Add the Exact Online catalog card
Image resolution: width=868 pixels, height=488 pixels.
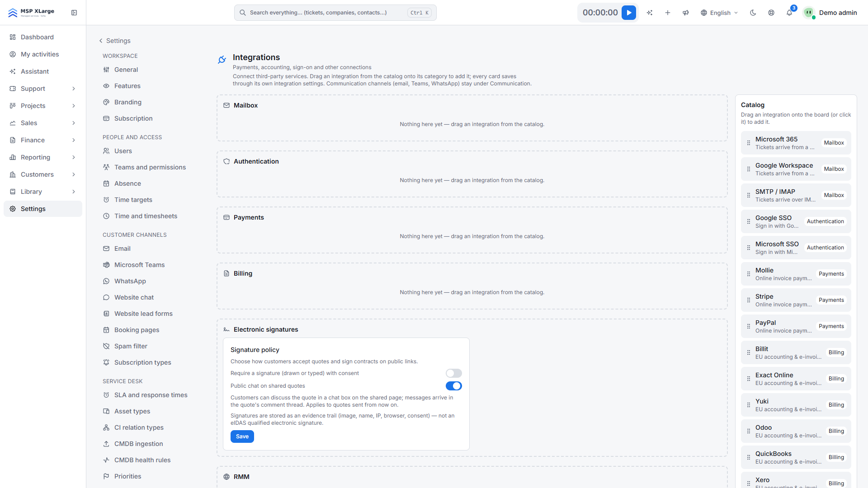[796, 379]
